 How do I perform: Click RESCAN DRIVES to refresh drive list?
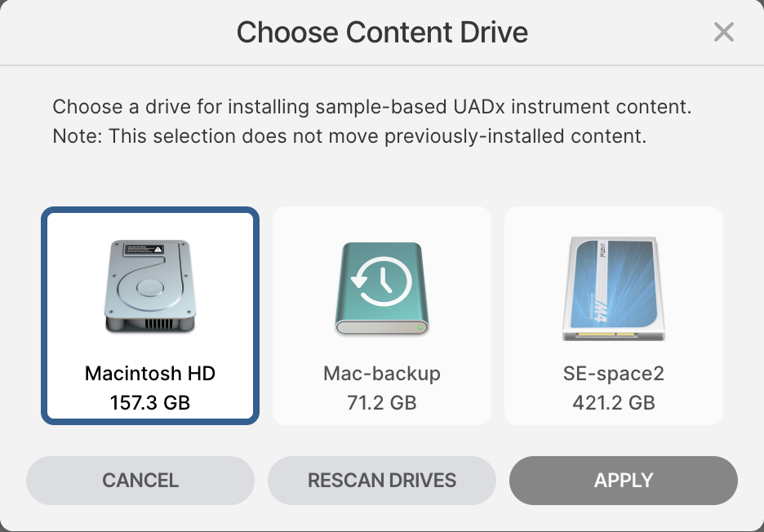pyautogui.click(x=381, y=481)
